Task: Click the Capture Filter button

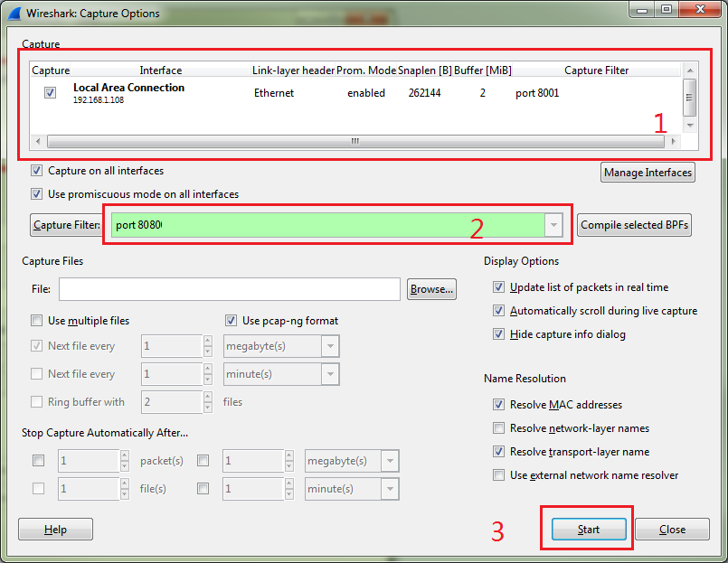Action: click(67, 225)
